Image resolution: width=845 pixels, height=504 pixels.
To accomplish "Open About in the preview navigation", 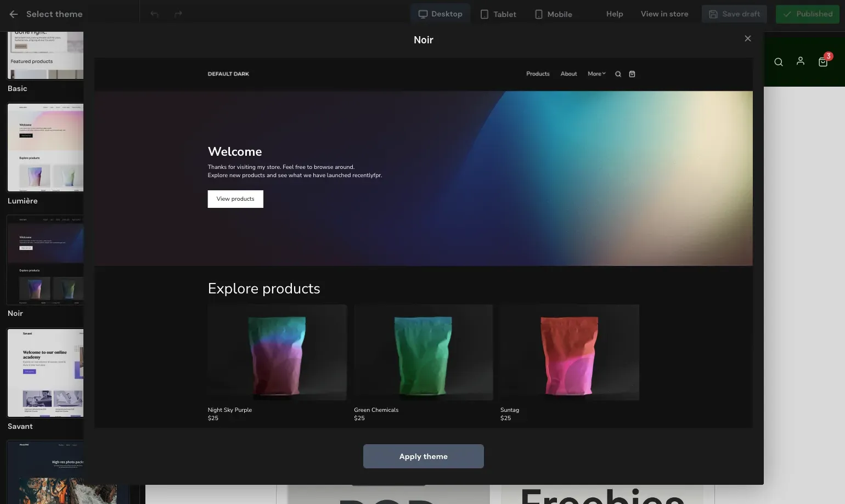I will (568, 74).
